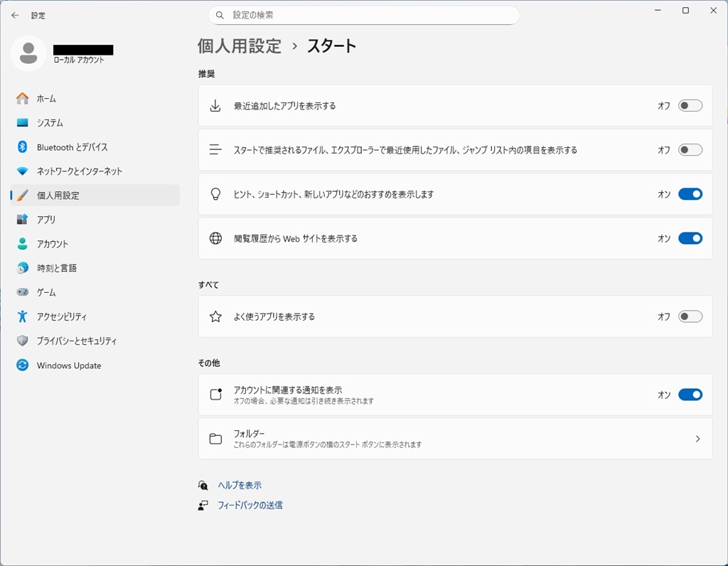Turn off 閲覧履歴から Web サイトを表示する

tap(690, 238)
